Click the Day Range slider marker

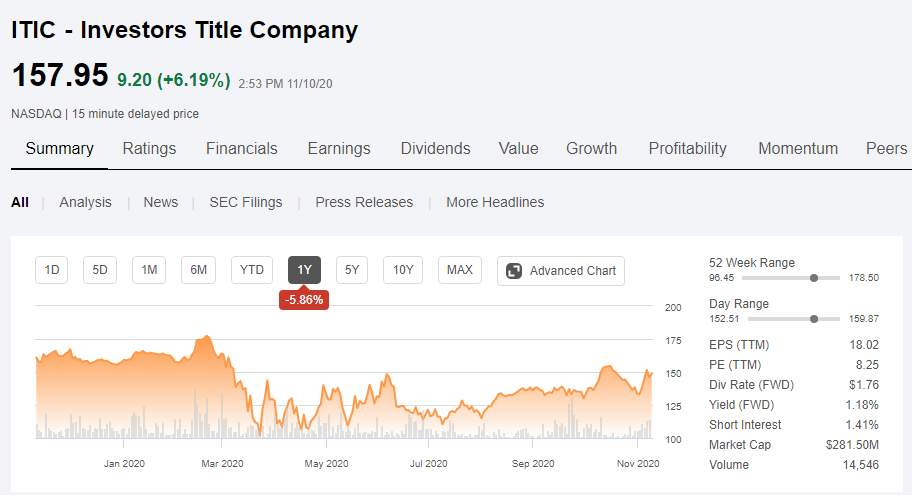814,319
